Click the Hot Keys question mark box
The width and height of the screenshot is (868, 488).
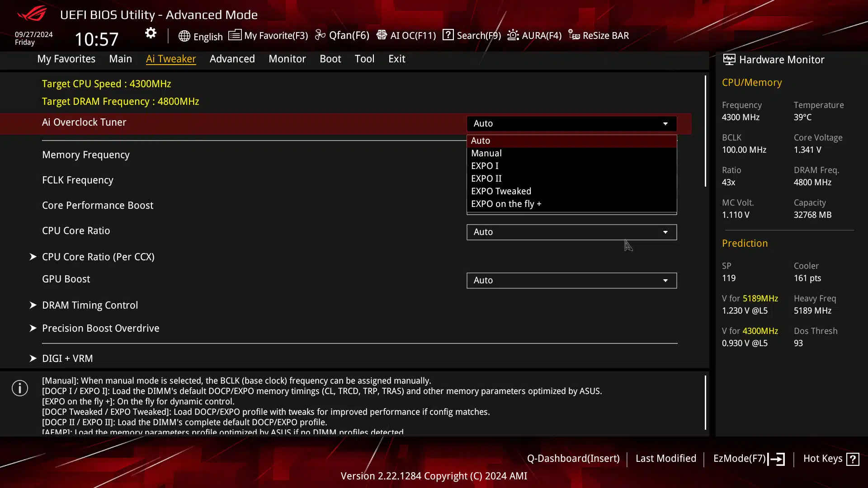click(853, 459)
